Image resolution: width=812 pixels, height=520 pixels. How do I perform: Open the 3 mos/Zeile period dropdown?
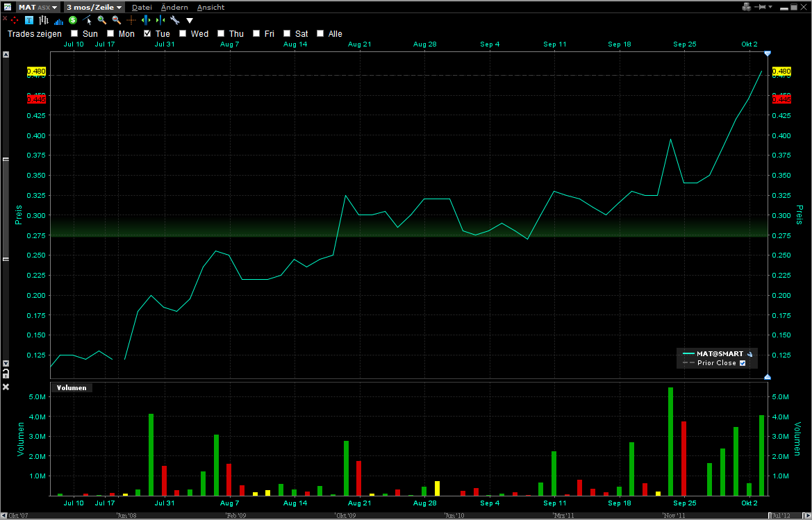click(x=94, y=7)
